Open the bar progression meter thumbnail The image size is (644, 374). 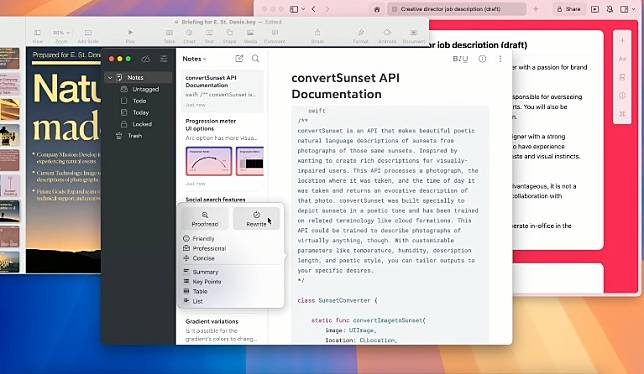click(250, 161)
